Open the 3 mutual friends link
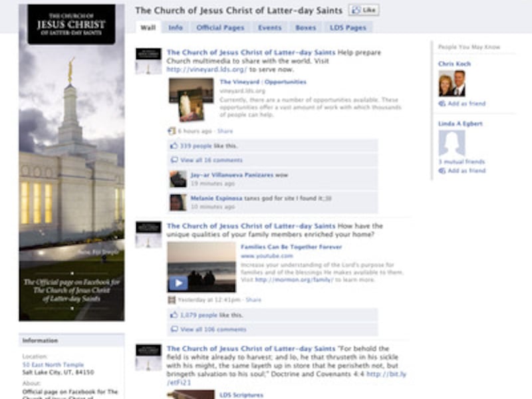 [462, 162]
